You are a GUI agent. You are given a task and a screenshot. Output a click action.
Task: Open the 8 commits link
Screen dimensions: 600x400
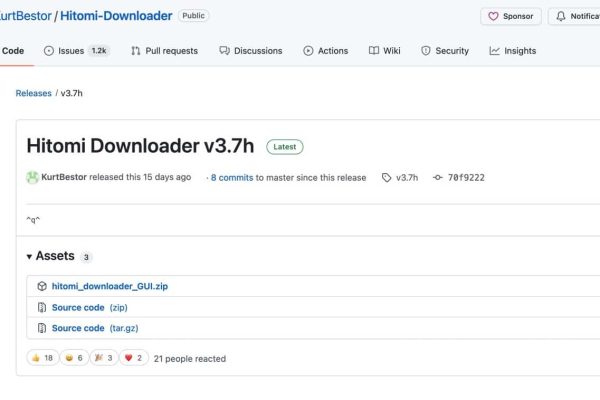coord(230,177)
